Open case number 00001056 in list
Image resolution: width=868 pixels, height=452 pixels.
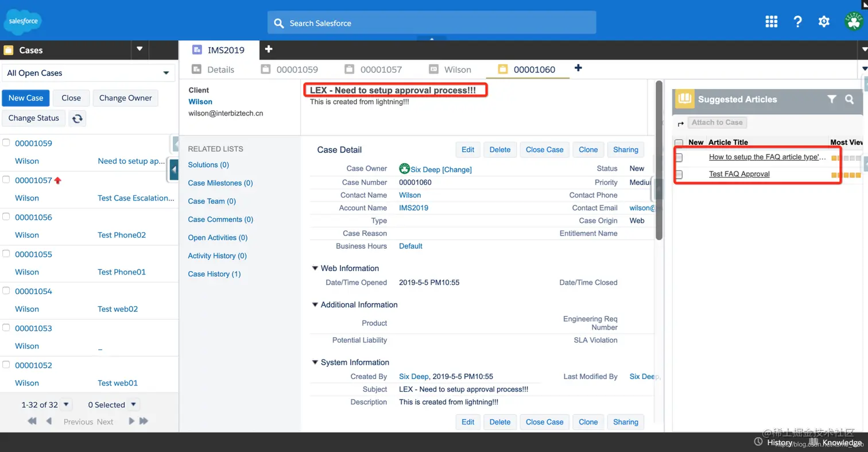click(33, 217)
